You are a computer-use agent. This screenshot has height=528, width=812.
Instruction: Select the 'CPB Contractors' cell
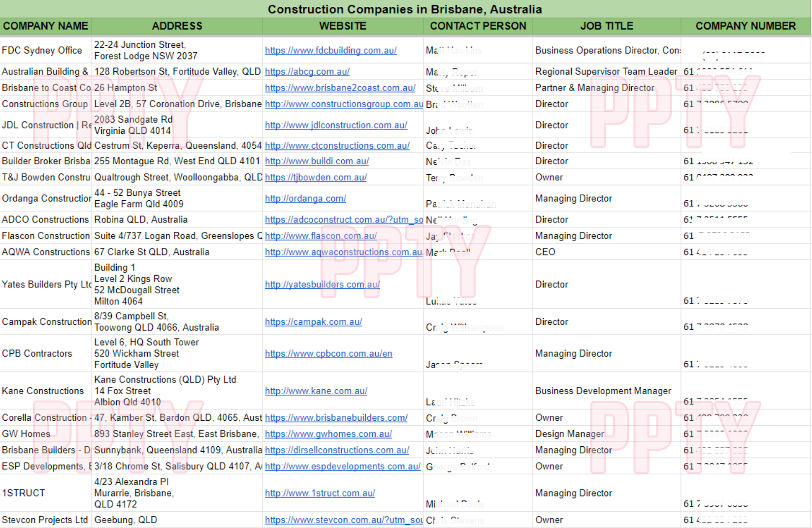[46, 354]
